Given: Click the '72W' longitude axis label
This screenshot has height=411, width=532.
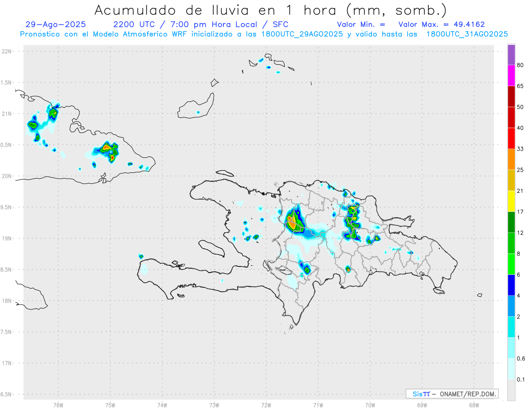Looking at the screenshot, I should tap(266, 405).
